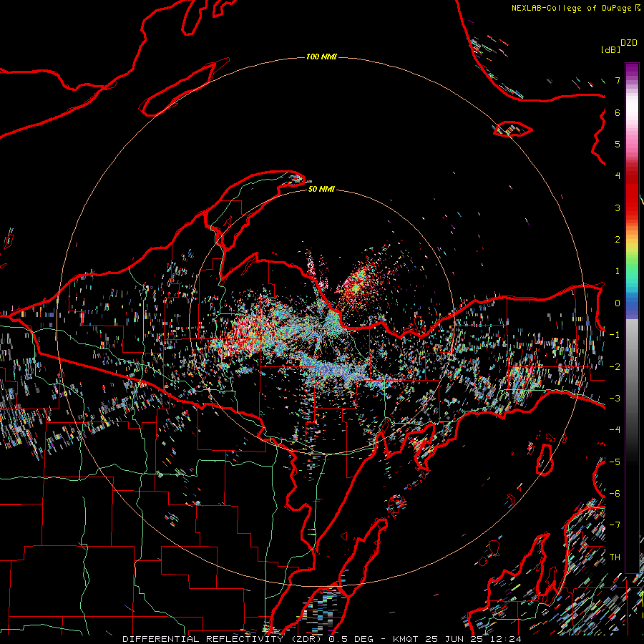The height and width of the screenshot is (644, 644).
Task: Click the -2 value on color scale
Action: [615, 367]
